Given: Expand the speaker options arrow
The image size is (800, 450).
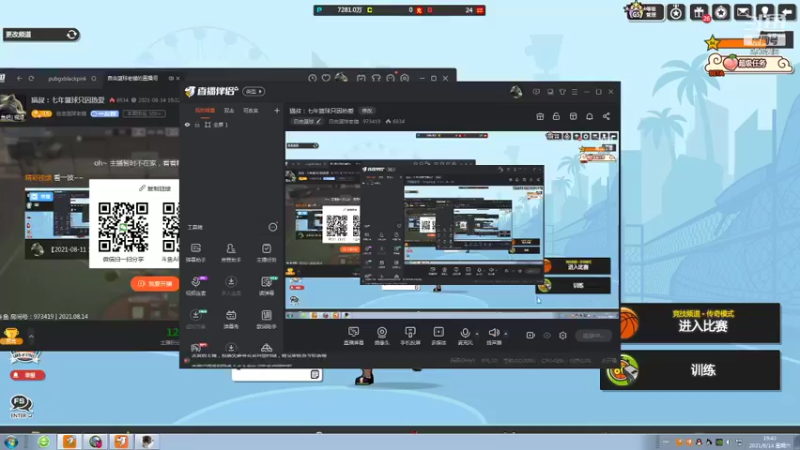Looking at the screenshot, I should coord(506,334).
